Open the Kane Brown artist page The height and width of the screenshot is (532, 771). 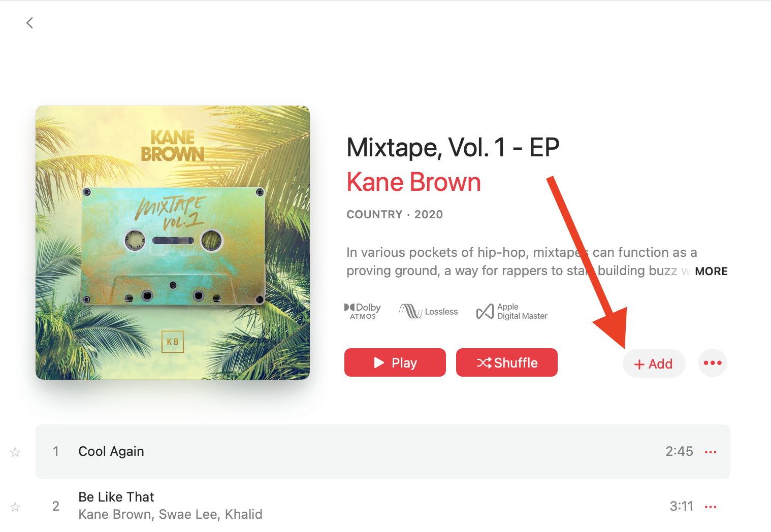pyautogui.click(x=413, y=182)
